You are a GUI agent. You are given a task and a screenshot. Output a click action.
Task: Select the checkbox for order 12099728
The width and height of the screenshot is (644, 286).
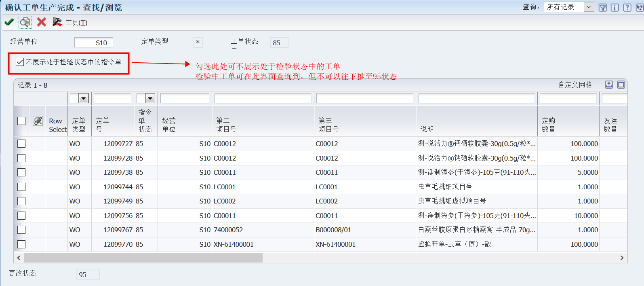click(x=21, y=158)
